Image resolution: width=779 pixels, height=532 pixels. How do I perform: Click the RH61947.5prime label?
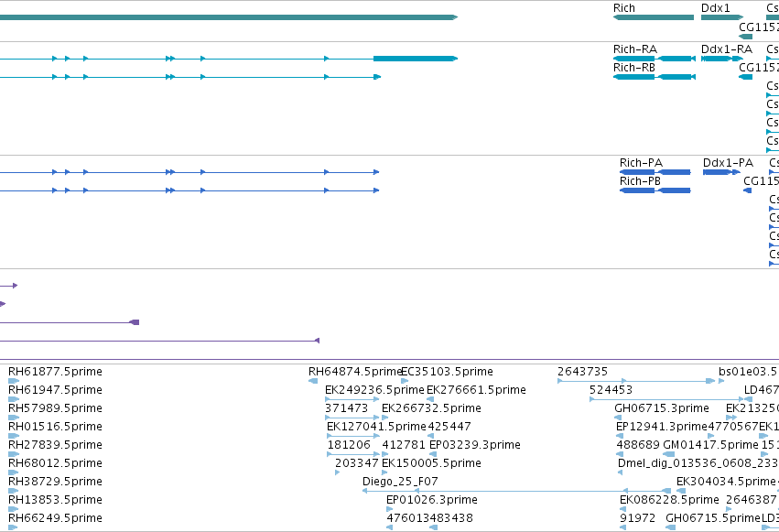click(55, 390)
